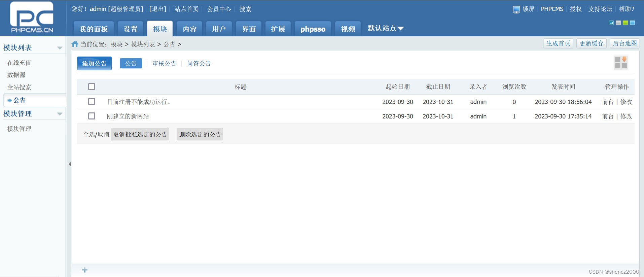Pick the green theme color swatch
This screenshot has width=644, height=277.
click(625, 23)
